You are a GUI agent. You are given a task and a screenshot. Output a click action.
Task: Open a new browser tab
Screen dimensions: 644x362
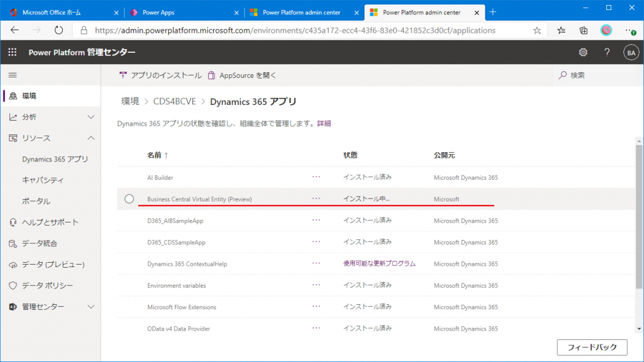point(493,13)
